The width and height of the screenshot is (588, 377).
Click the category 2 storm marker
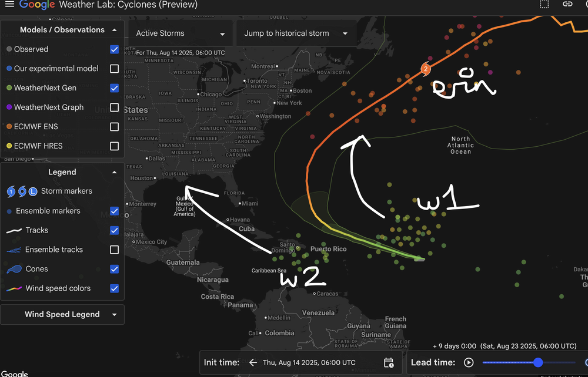point(425,69)
